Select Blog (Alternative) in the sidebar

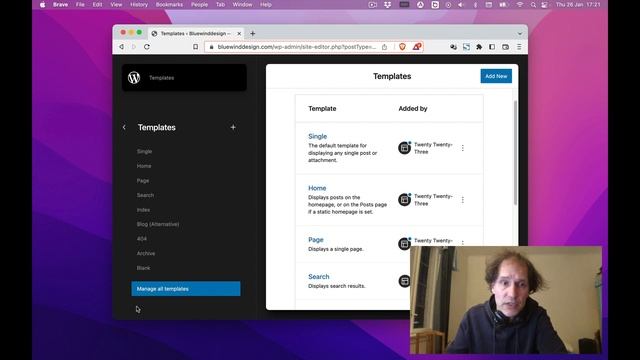tap(158, 224)
